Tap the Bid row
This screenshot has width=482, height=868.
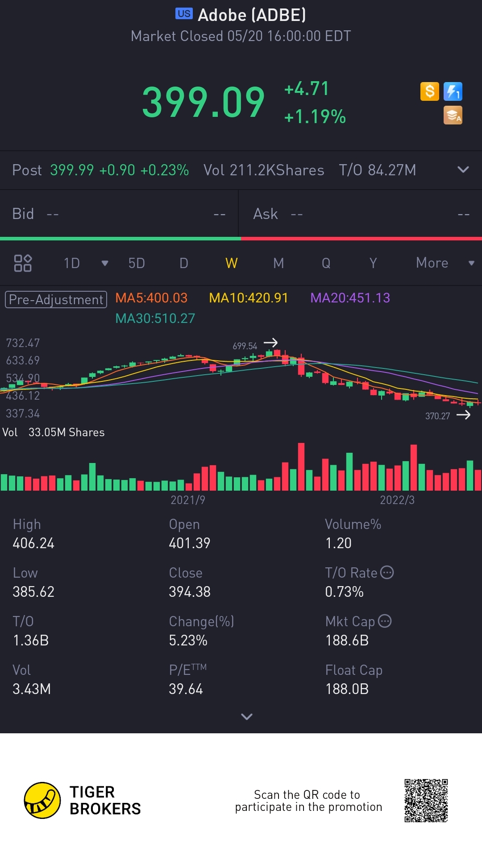pyautogui.click(x=119, y=214)
